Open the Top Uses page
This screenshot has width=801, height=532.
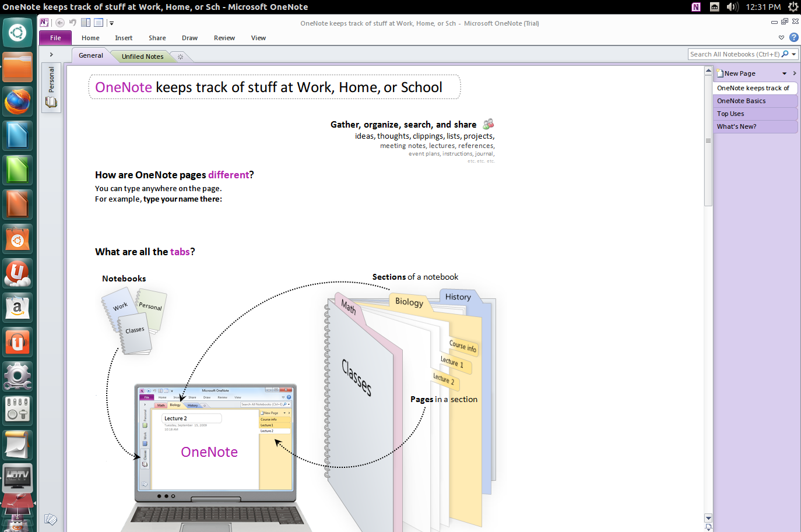[x=755, y=114]
